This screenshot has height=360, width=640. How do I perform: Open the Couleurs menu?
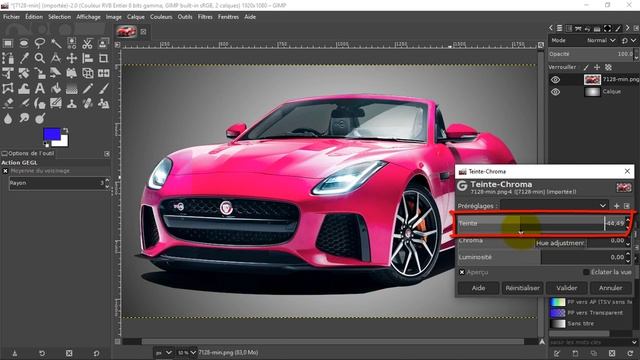(161, 17)
